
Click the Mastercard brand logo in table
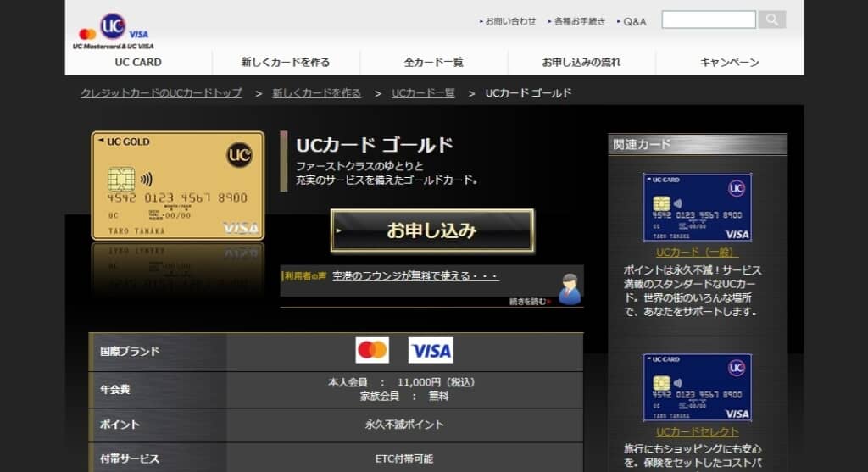[372, 350]
